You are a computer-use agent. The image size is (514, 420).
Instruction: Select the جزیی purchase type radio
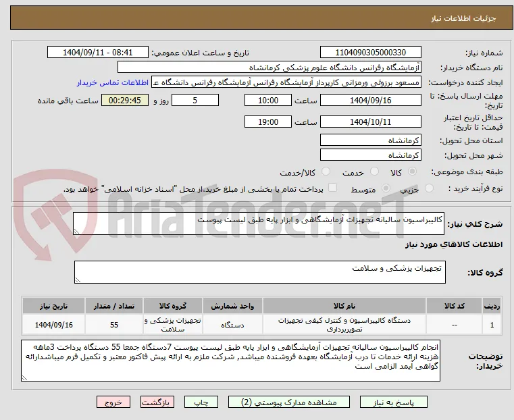tap(429, 188)
